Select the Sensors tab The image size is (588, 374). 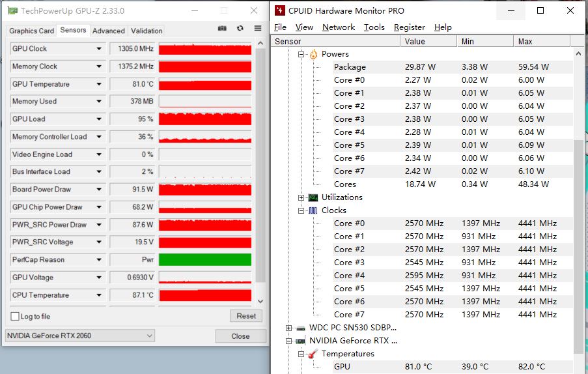click(73, 30)
